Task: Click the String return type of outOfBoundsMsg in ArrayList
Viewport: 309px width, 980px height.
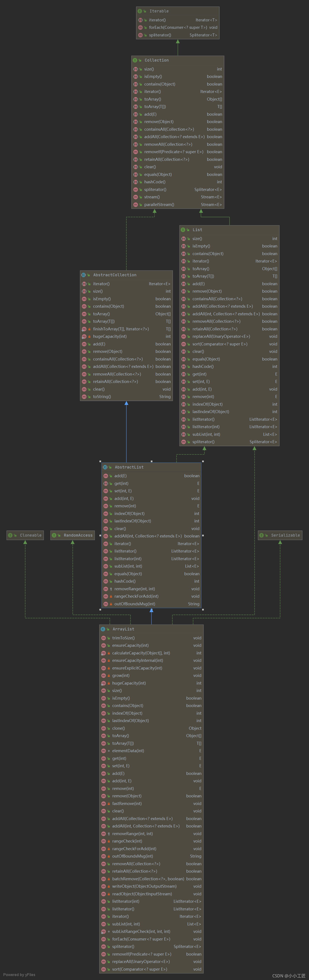Action: (x=196, y=856)
